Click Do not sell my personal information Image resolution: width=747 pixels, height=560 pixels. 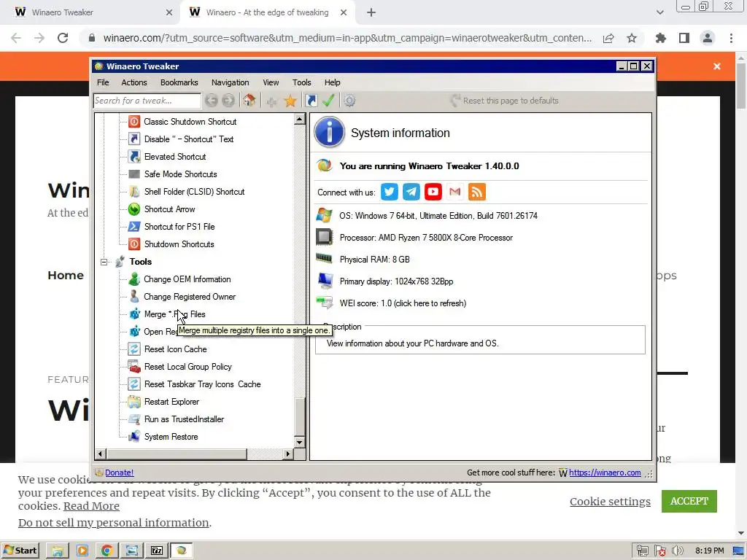click(113, 522)
